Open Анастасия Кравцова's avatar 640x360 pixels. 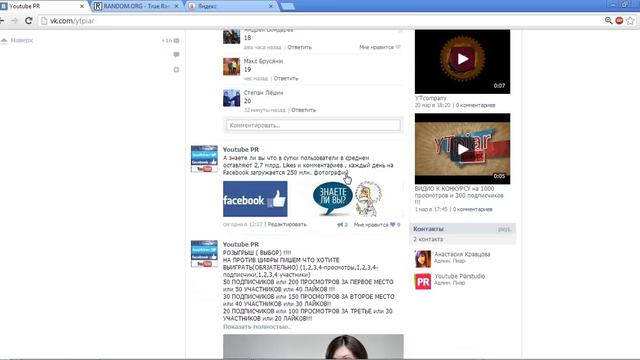tap(423, 259)
